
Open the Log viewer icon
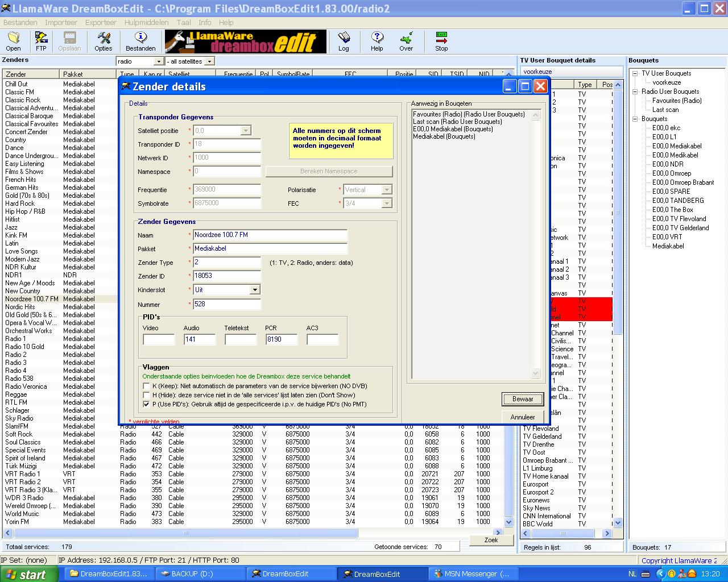[x=344, y=41]
